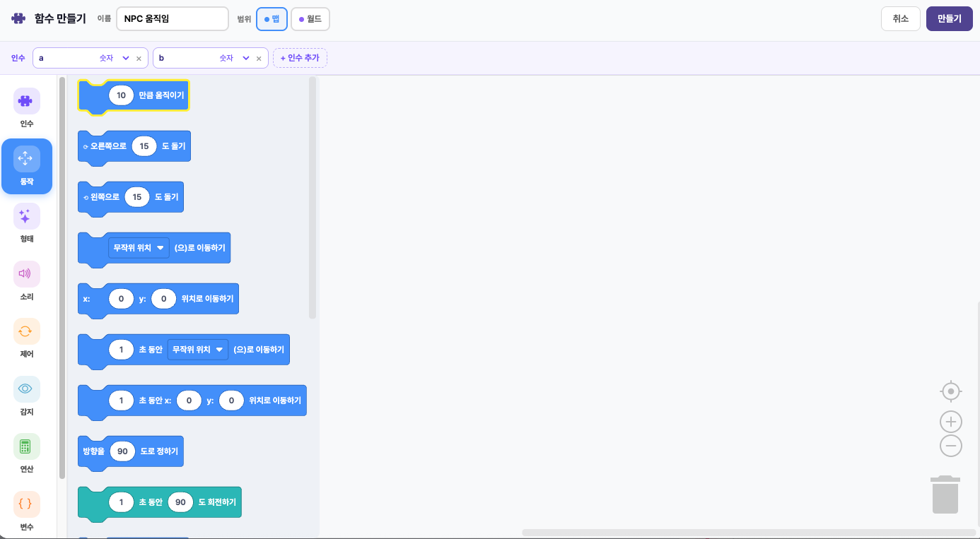Select the 제어 loop category icon
The image size is (980, 539).
coord(26,331)
